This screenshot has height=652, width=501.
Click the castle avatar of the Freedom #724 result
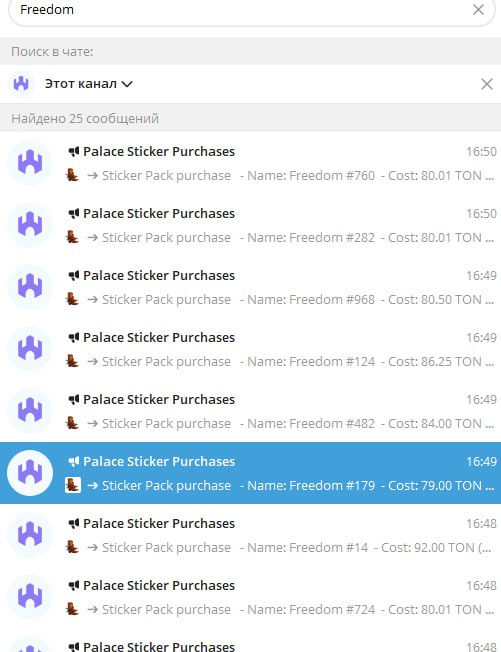click(x=30, y=597)
